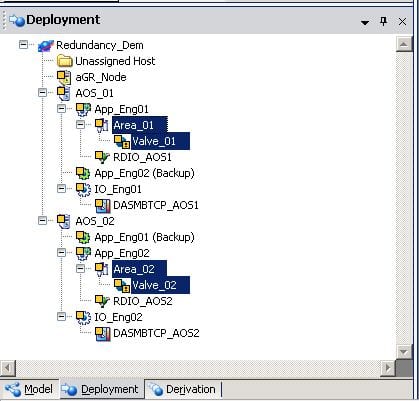Image resolution: width=419 pixels, height=401 pixels.
Task: Select the RDIO_AOS1 device icon
Action: (102, 157)
